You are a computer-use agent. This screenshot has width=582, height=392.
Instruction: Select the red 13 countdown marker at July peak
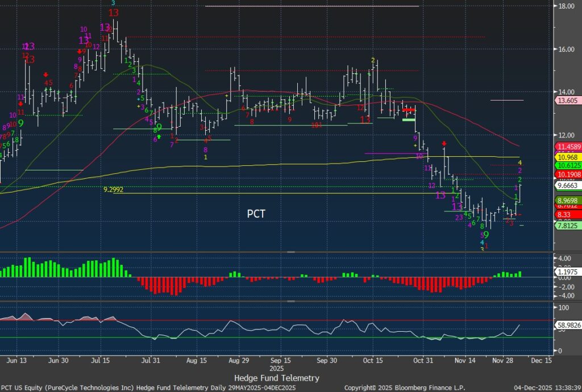point(113,12)
